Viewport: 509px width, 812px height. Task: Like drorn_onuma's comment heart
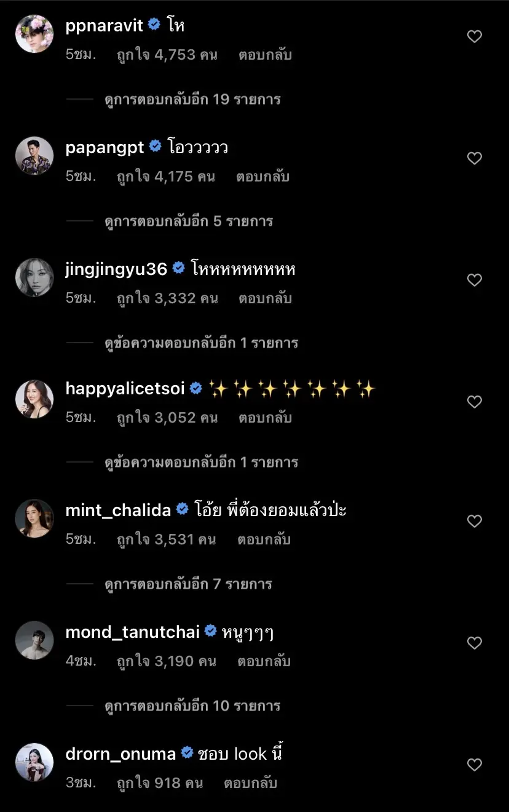[x=474, y=765]
